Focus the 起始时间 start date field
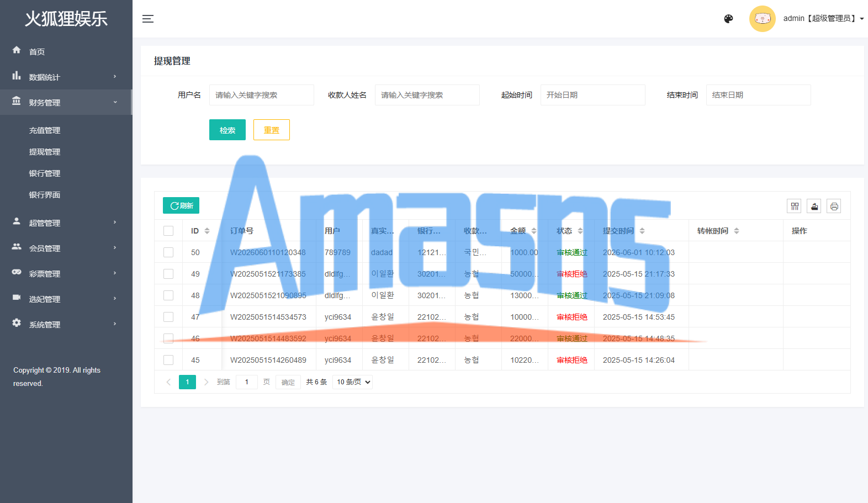The height and width of the screenshot is (503, 868). click(x=593, y=95)
